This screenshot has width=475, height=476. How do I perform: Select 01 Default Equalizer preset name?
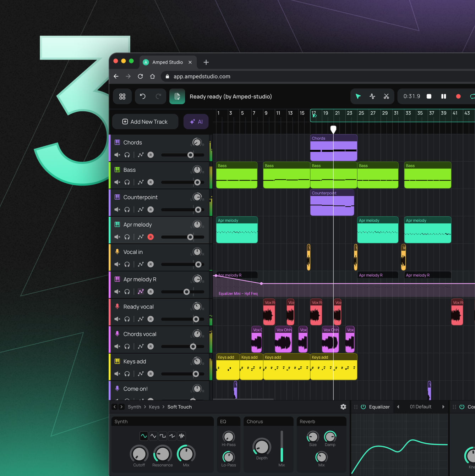(x=420, y=407)
